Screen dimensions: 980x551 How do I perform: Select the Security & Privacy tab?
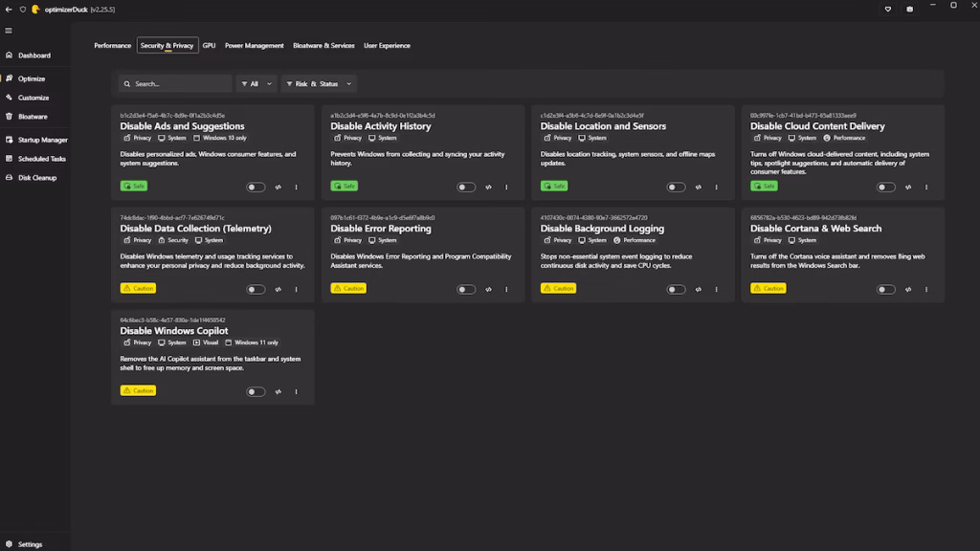167,46
